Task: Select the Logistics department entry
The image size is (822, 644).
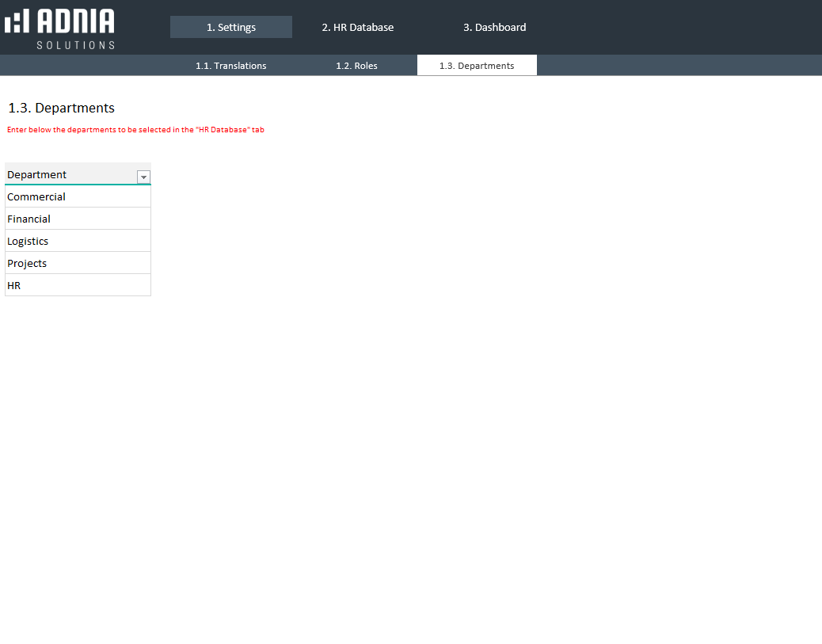Action: click(78, 241)
